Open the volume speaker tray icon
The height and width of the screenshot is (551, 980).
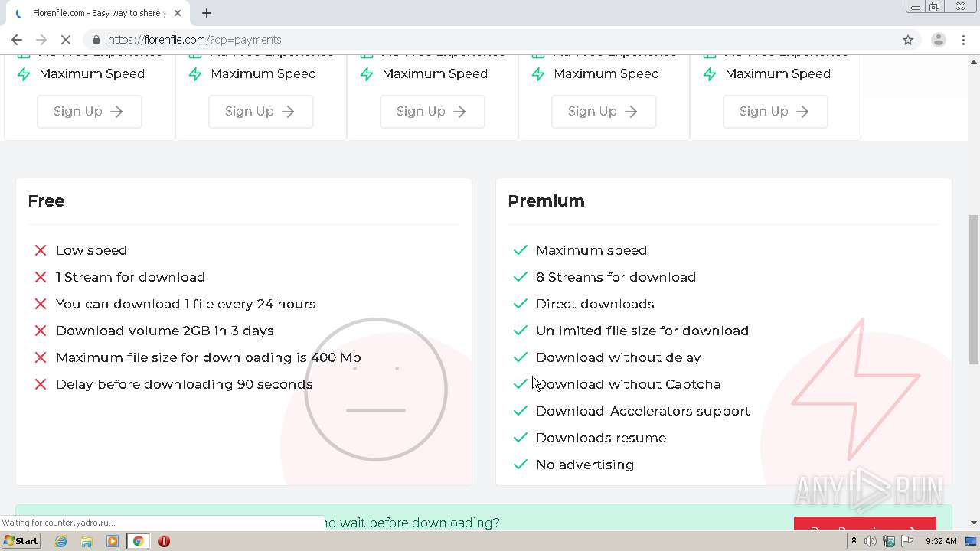[871, 541]
